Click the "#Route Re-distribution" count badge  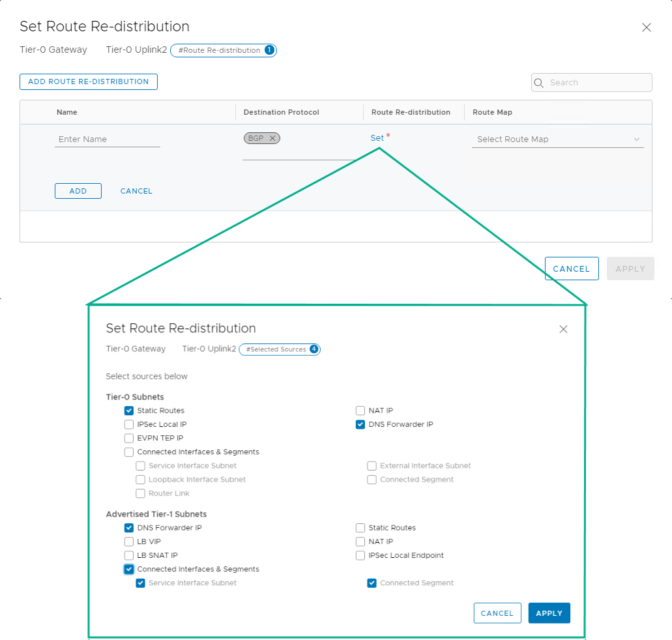tap(224, 50)
